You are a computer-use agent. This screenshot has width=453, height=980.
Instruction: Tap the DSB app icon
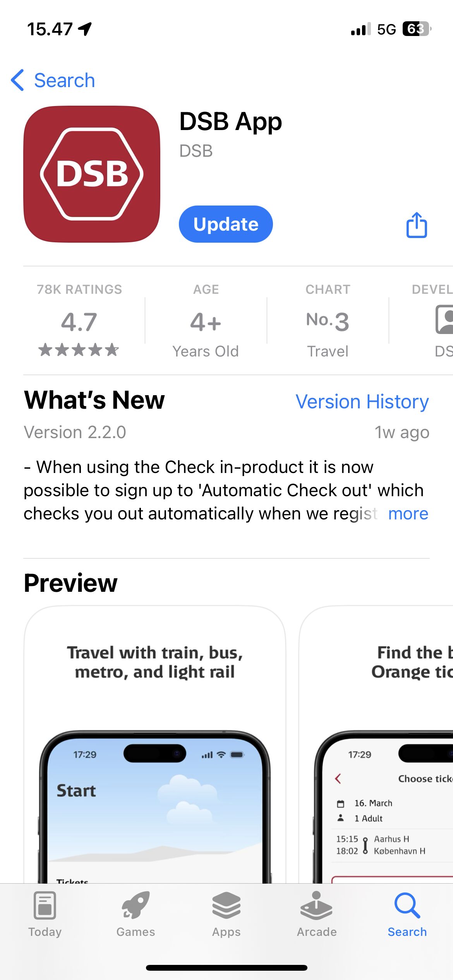tap(92, 174)
